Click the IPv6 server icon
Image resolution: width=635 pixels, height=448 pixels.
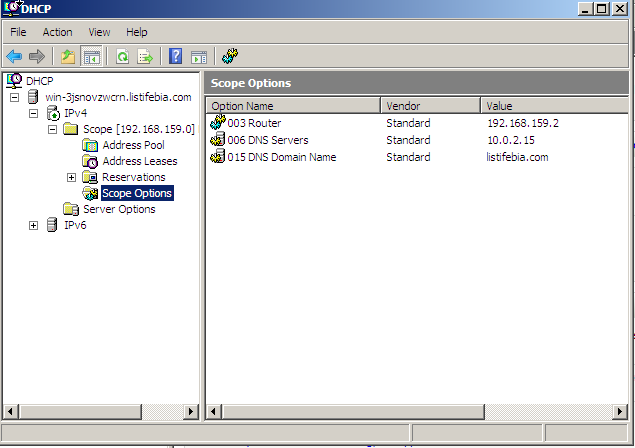tap(52, 225)
